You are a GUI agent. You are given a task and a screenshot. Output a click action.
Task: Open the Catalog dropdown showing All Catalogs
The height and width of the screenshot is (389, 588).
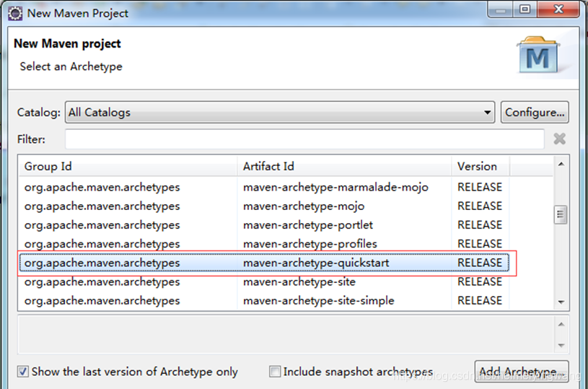click(x=280, y=112)
